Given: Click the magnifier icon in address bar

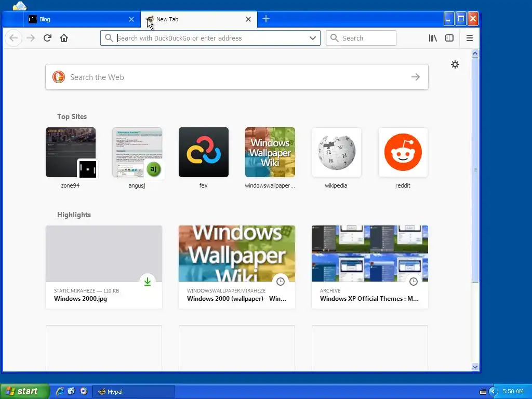Looking at the screenshot, I should point(109,37).
